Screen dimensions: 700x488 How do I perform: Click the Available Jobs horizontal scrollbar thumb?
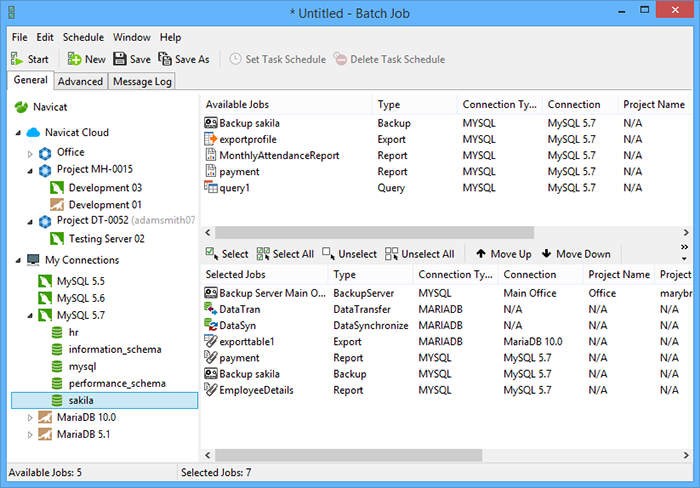[375, 233]
